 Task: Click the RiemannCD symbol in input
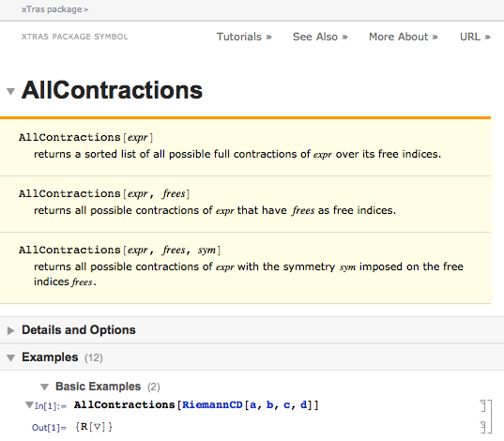coord(212,405)
